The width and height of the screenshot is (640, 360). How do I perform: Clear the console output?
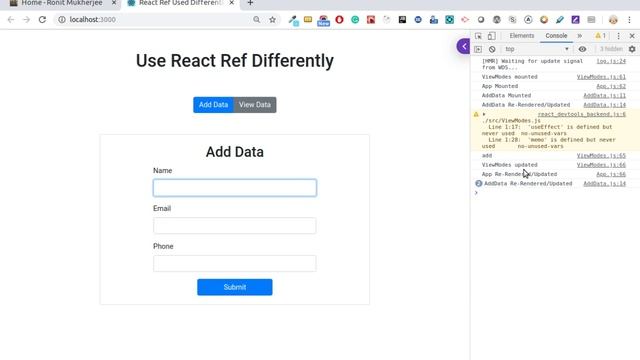(492, 49)
